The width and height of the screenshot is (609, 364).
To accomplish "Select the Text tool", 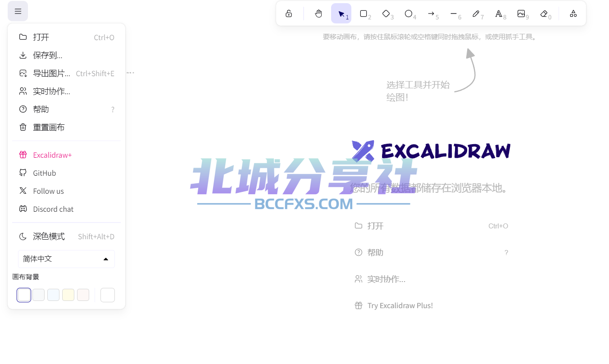I will pos(499,14).
